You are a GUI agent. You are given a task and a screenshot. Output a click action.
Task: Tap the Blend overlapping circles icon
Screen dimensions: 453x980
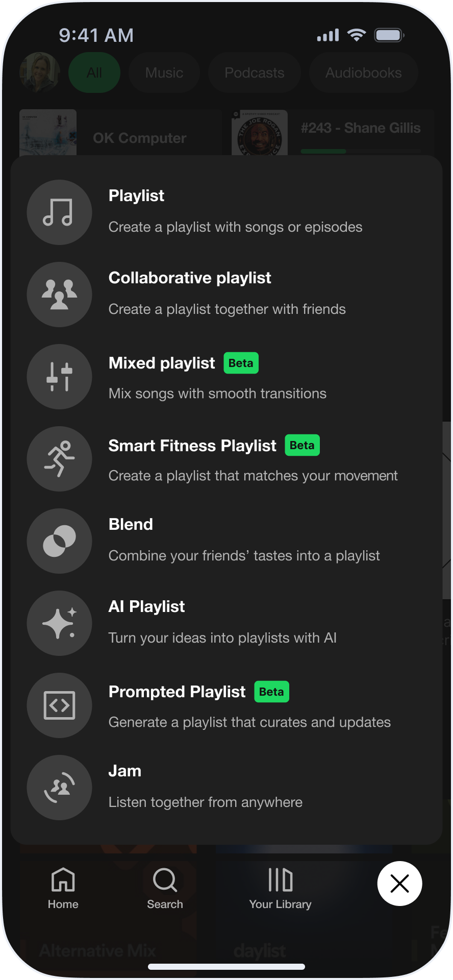pos(59,541)
